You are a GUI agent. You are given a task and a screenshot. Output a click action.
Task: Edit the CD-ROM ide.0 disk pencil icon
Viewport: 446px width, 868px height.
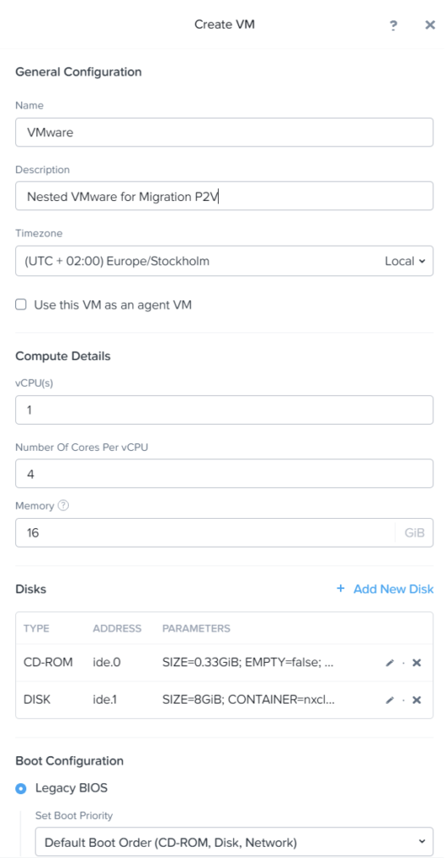[x=389, y=663]
